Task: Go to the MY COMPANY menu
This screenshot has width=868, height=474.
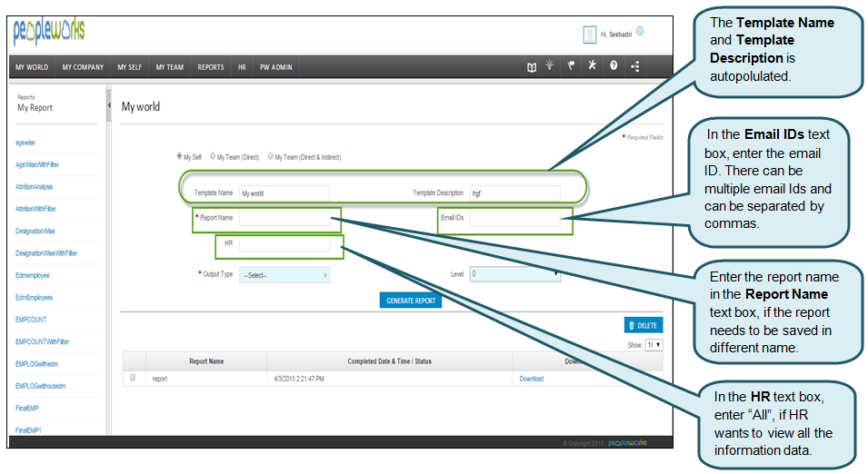Action: 83,67
